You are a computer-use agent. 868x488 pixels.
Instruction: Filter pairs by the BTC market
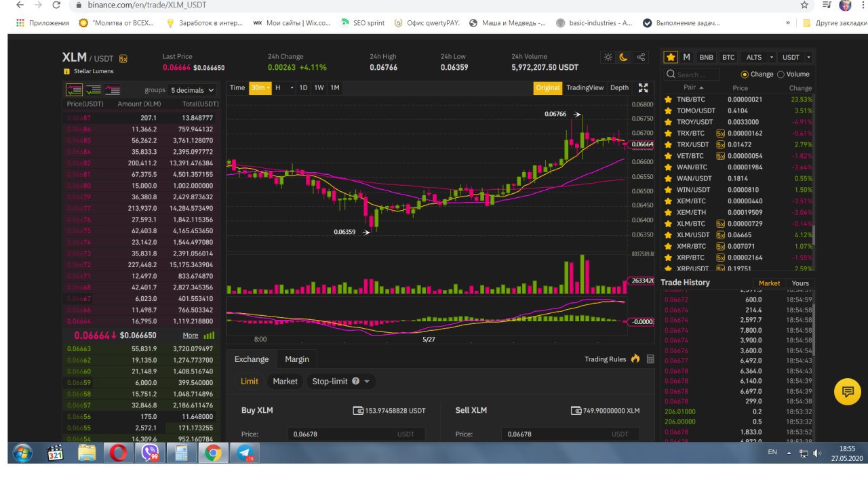click(728, 58)
